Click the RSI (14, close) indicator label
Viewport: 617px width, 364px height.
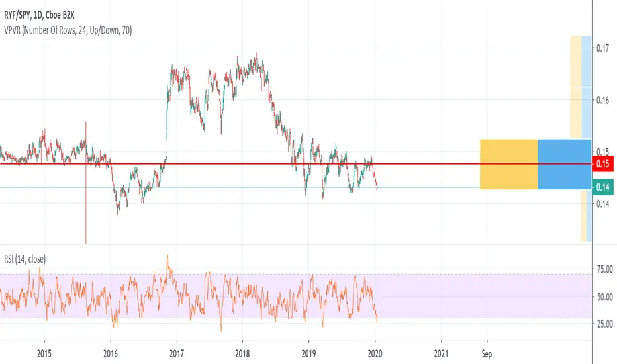(24, 259)
